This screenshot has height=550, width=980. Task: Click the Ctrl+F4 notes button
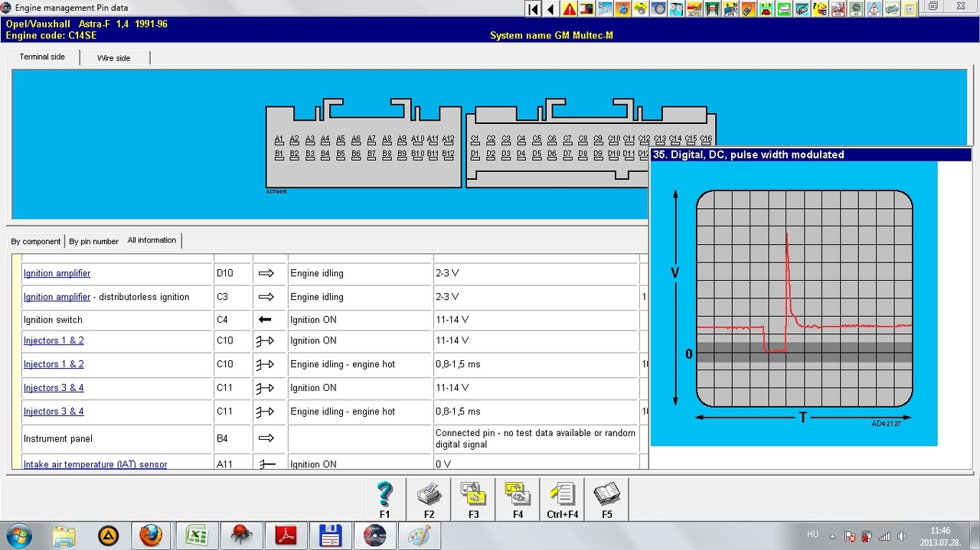[x=562, y=500]
